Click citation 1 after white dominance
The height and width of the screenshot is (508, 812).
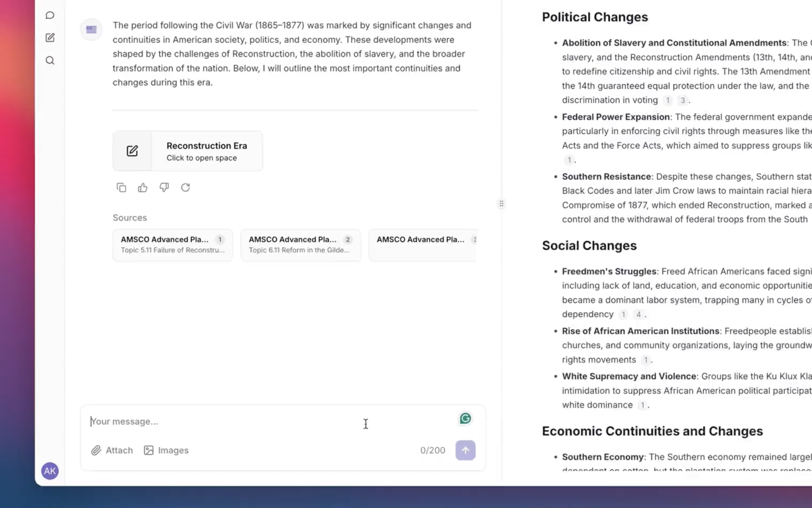point(642,405)
